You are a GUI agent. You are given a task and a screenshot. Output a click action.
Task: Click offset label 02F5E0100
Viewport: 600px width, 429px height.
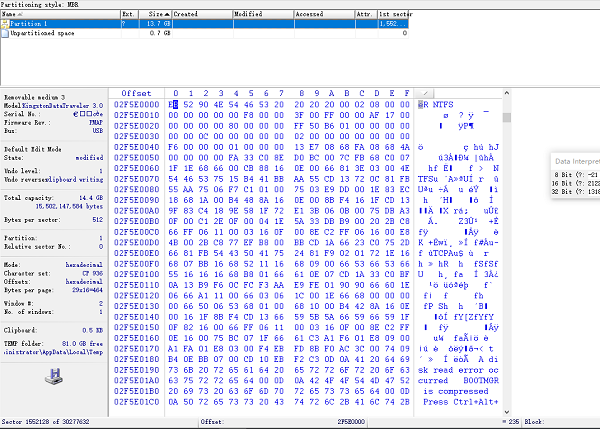137,274
